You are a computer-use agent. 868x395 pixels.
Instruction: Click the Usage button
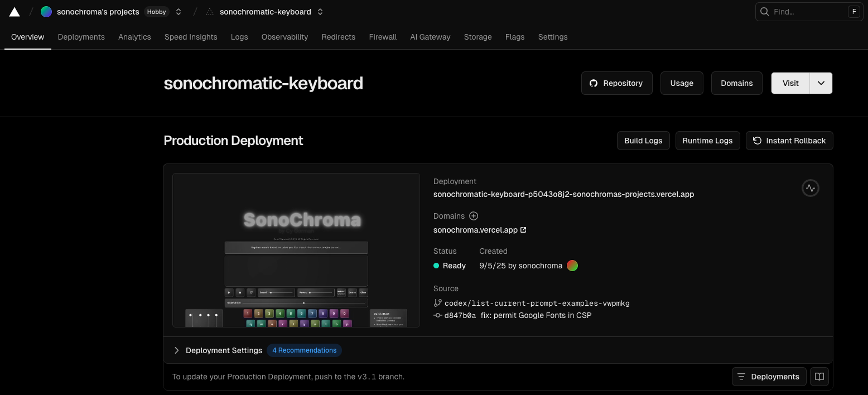(682, 83)
